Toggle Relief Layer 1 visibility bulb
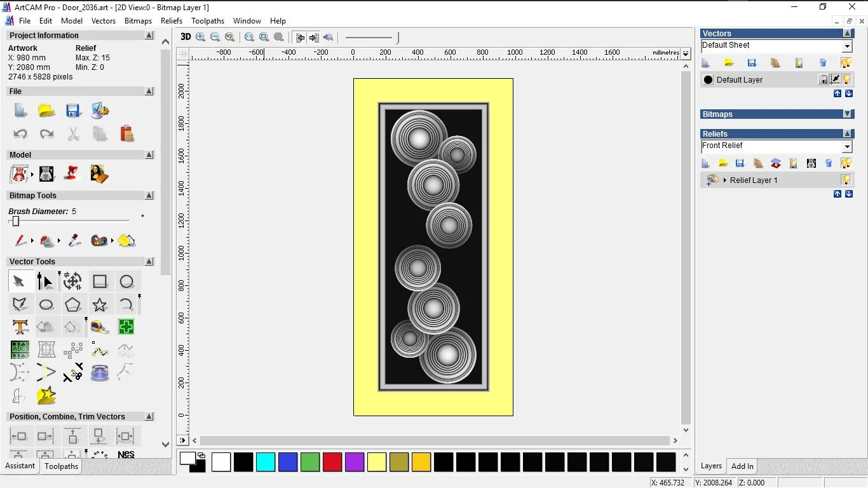 point(846,180)
